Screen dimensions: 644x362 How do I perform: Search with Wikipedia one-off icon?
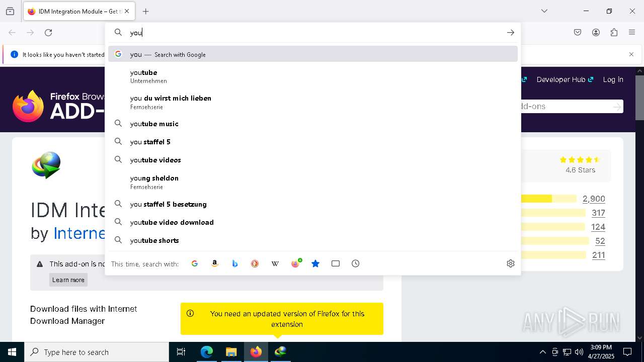[275, 263]
